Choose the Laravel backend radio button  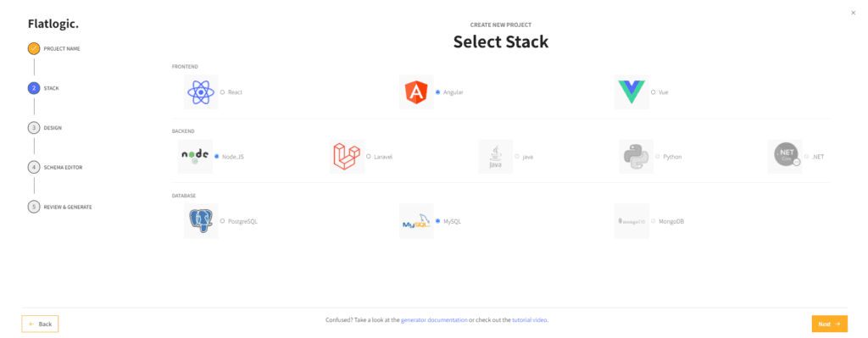369,157
